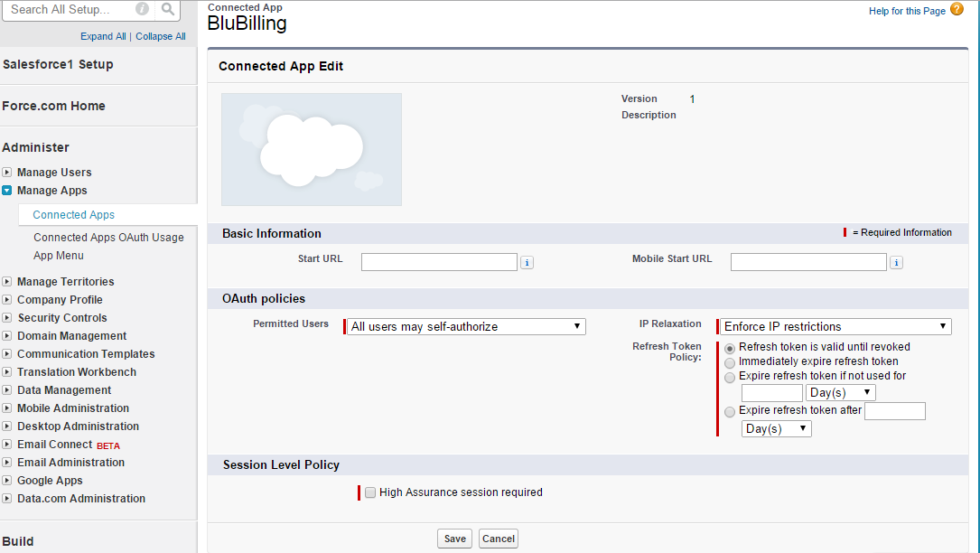
Task: Click the Save button
Action: 455,539
